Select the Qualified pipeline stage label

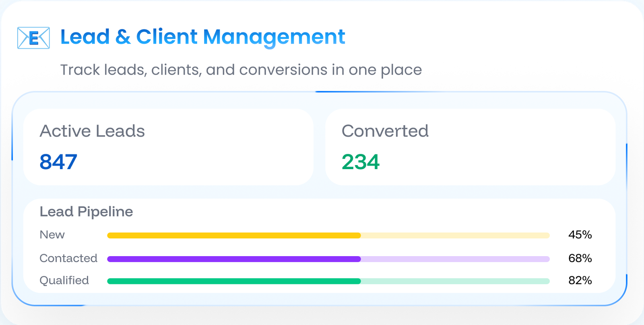pos(64,280)
